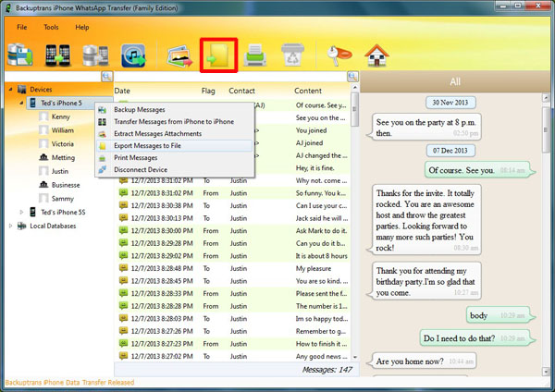
Task: Choose Print Messages from context menu
Action: tap(175, 158)
